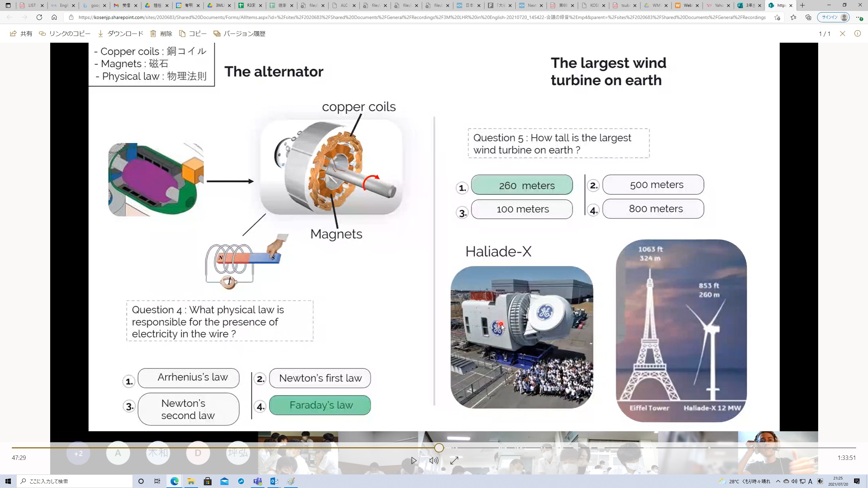Click the tray speaker volume icon
The width and height of the screenshot is (868, 488).
tap(794, 481)
